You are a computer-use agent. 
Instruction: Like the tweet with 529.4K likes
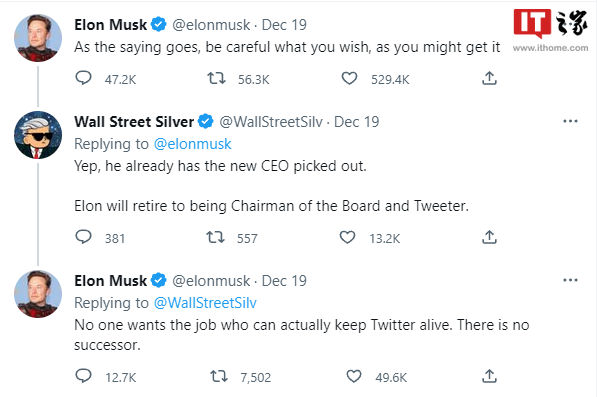[349, 78]
